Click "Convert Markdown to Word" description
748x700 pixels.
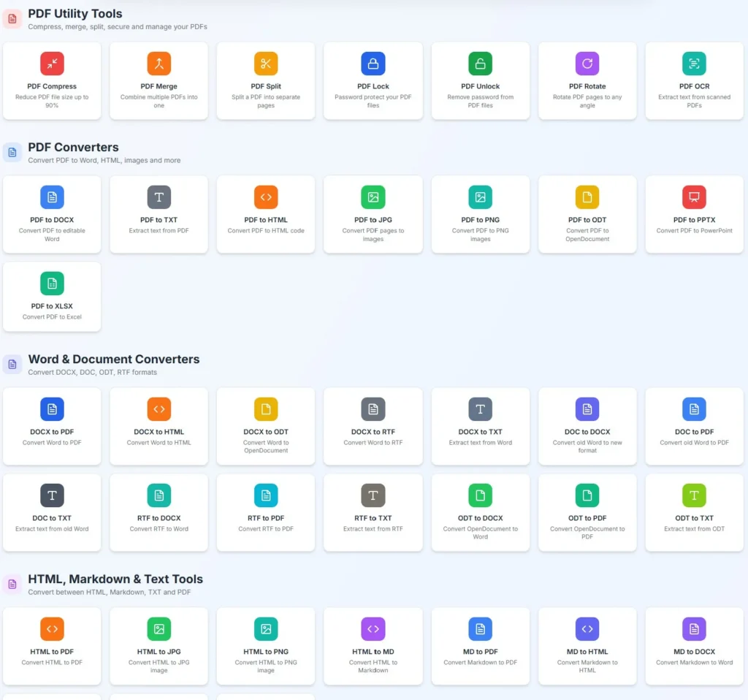pos(694,662)
